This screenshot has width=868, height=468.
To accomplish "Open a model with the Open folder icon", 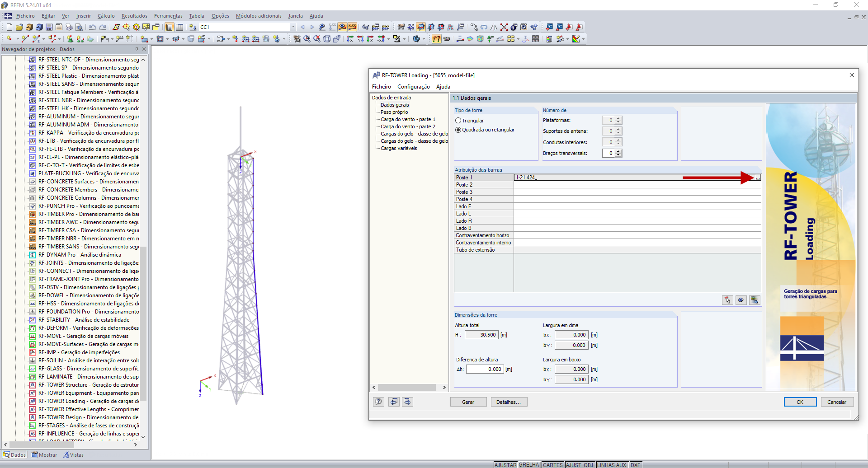I will coord(19,27).
